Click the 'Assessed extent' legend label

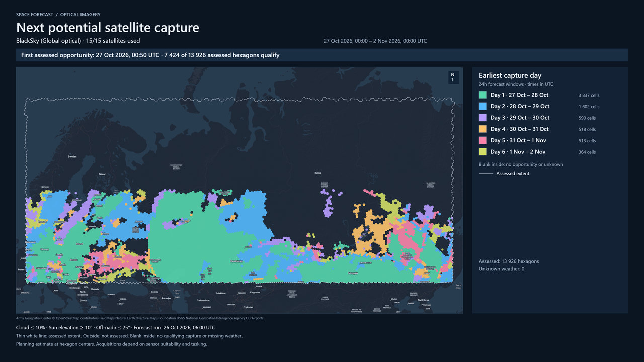[513, 174]
